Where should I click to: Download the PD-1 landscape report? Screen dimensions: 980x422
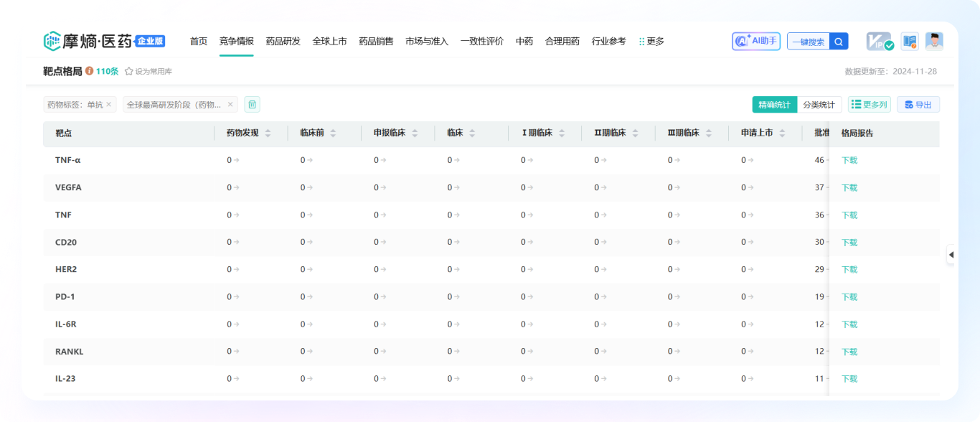[849, 296]
